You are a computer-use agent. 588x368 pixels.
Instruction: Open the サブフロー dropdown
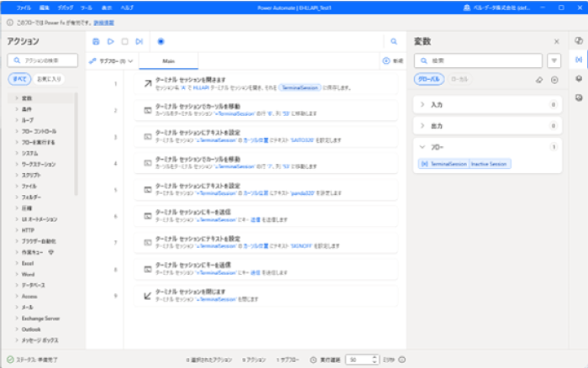(x=112, y=61)
